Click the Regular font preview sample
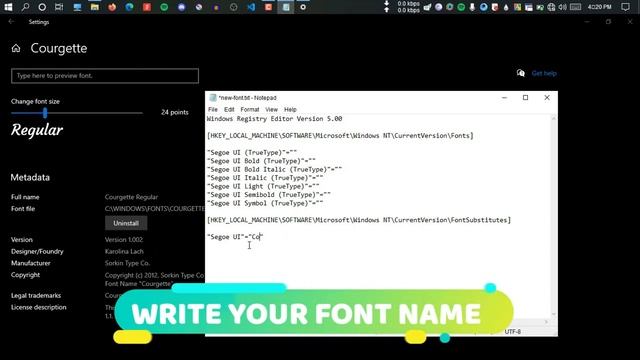This screenshot has height=360, width=640. (37, 130)
